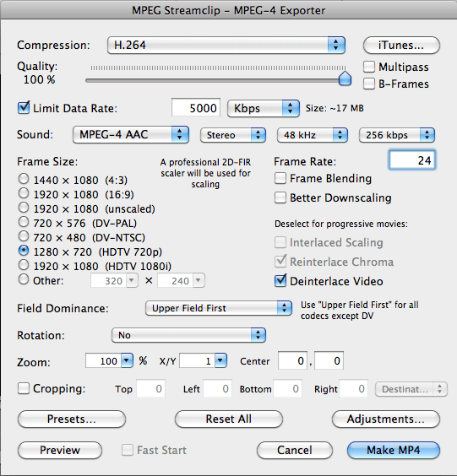Open the MPEG-4 AAC sound codec dropdown
Image resolution: width=457 pixels, height=476 pixels.
click(131, 134)
